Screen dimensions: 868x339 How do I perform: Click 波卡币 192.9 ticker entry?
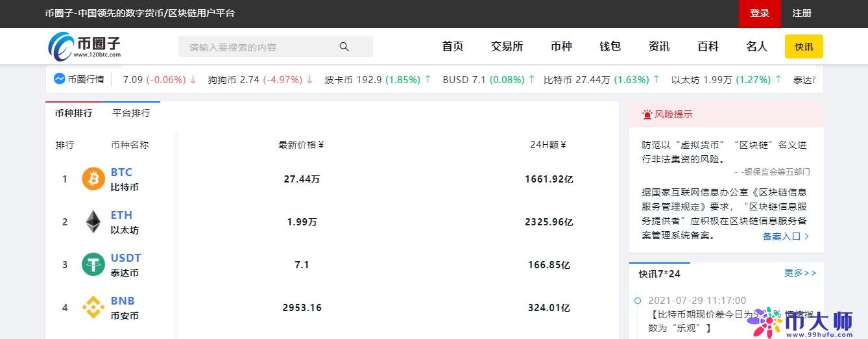pos(378,80)
